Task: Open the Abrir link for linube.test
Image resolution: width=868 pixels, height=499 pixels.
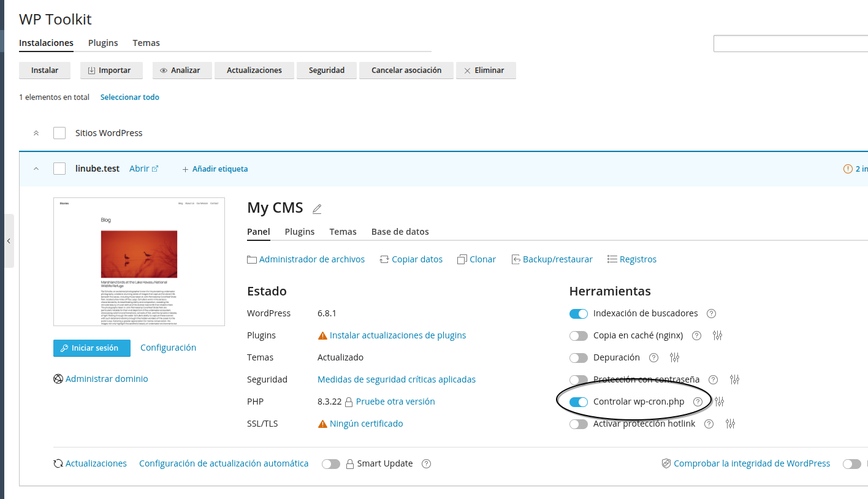Action: (144, 169)
